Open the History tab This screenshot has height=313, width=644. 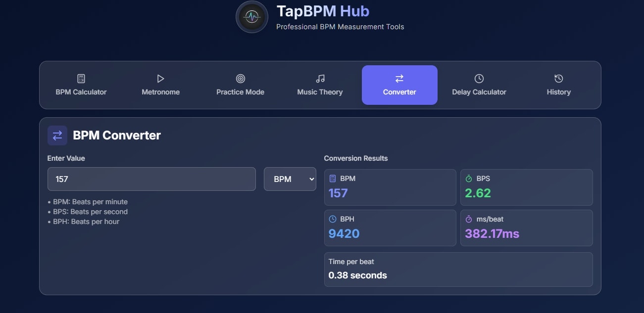(x=559, y=85)
